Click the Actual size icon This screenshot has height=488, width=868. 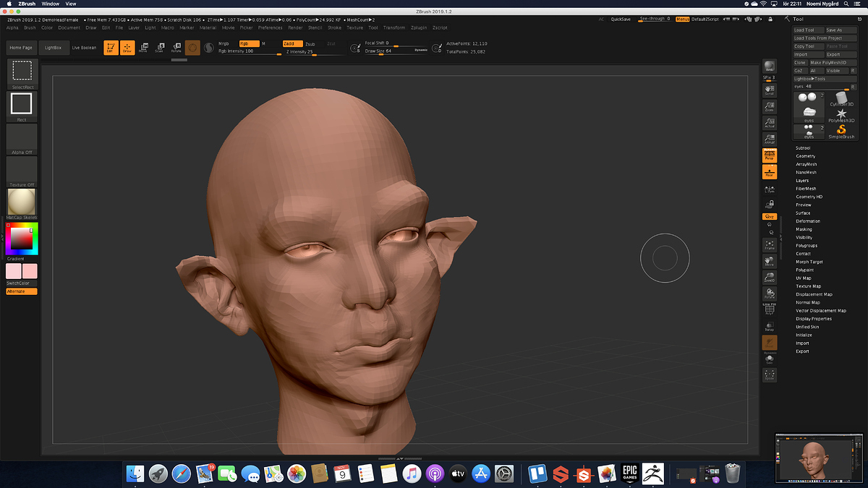(x=770, y=122)
